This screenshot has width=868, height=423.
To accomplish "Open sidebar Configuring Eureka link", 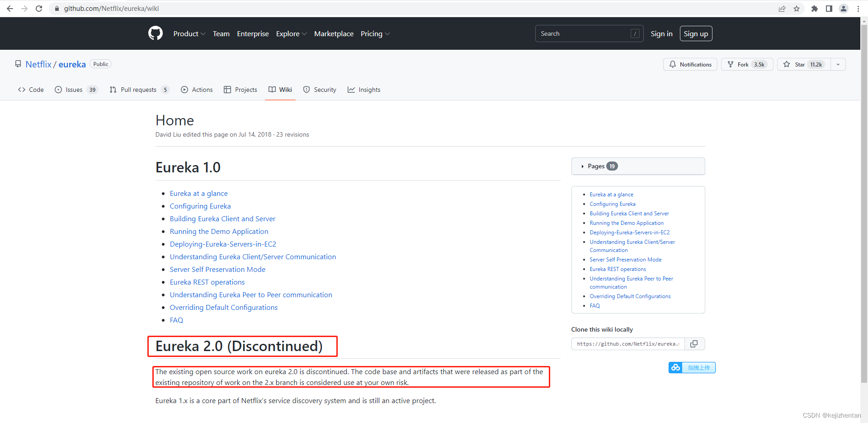I will point(613,204).
